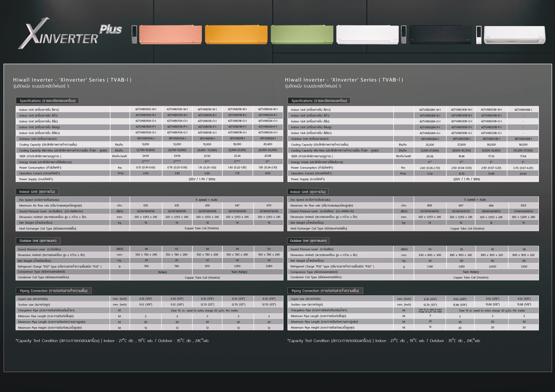The image size is (555, 392).
Task: Click dimension cell 350 x 1,200 x 280
Action: (x=523, y=217)
